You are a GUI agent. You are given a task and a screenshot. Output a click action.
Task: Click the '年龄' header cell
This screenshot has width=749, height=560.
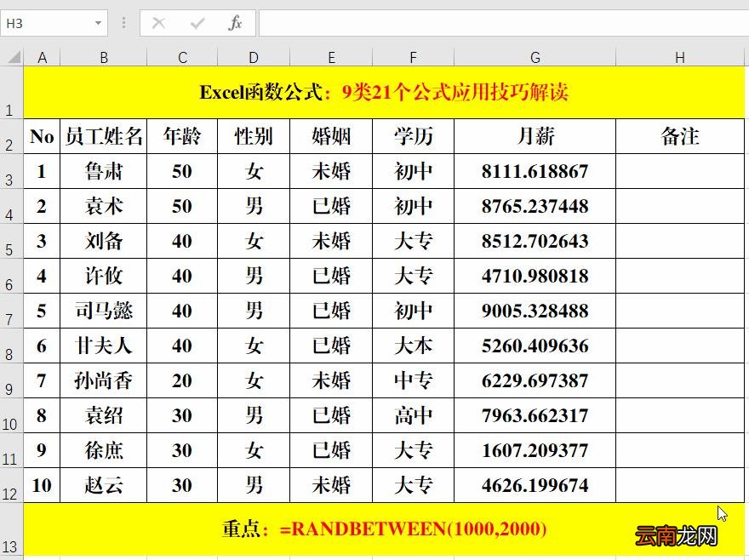point(182,136)
